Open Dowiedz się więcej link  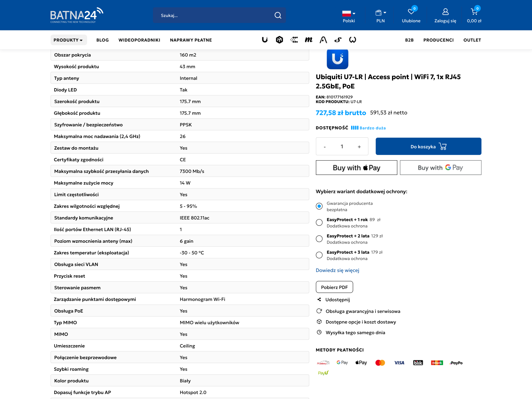[337, 270]
